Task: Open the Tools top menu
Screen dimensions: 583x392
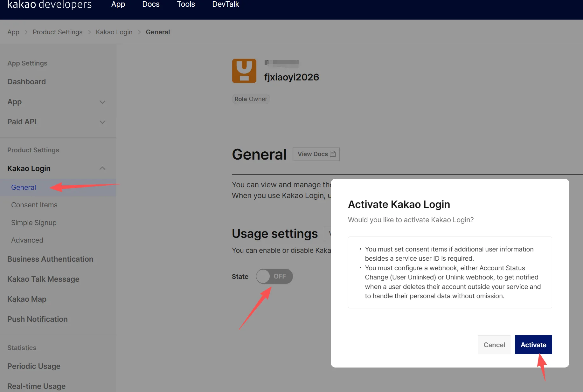Action: point(186,4)
